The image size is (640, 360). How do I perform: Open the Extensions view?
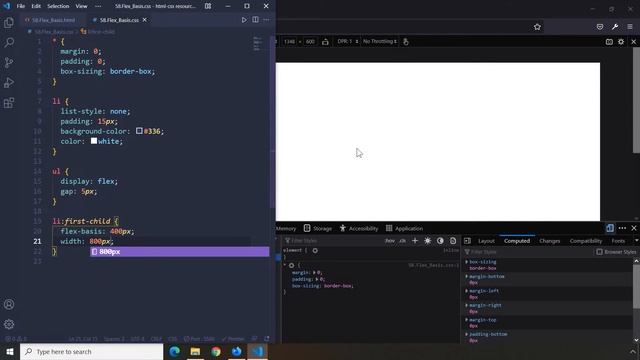click(x=9, y=102)
